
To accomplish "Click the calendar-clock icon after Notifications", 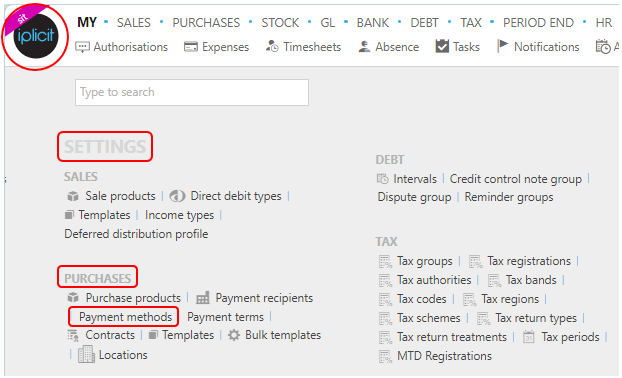I will point(603,46).
